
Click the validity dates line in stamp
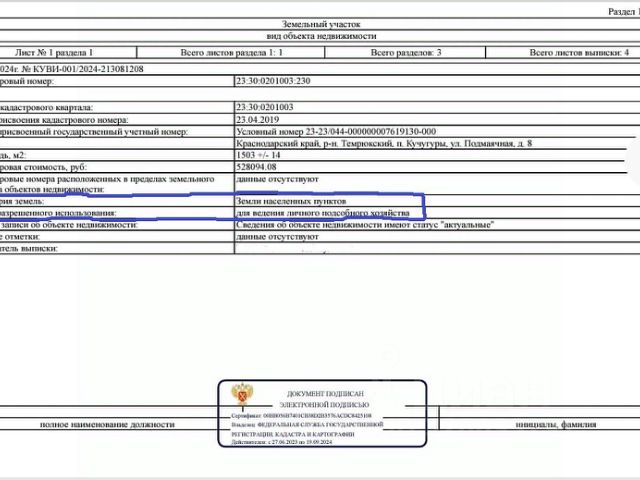coord(282,442)
